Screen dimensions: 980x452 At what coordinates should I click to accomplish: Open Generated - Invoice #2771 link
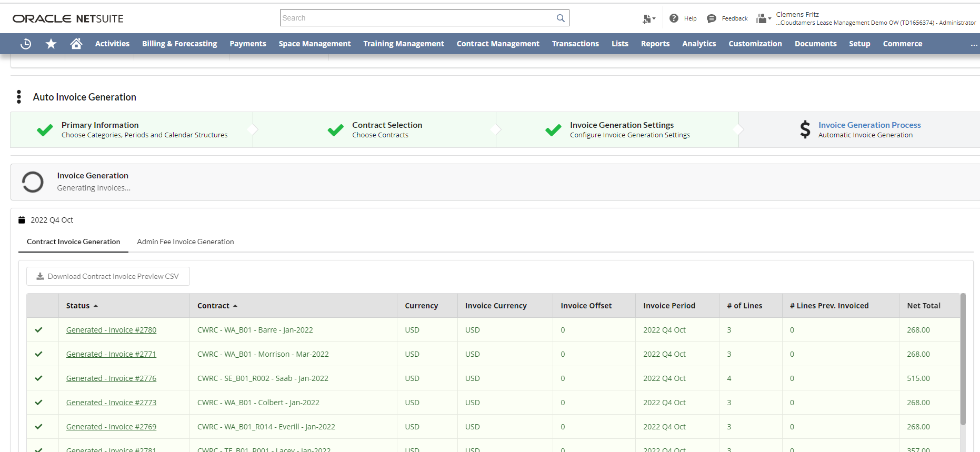coord(111,354)
